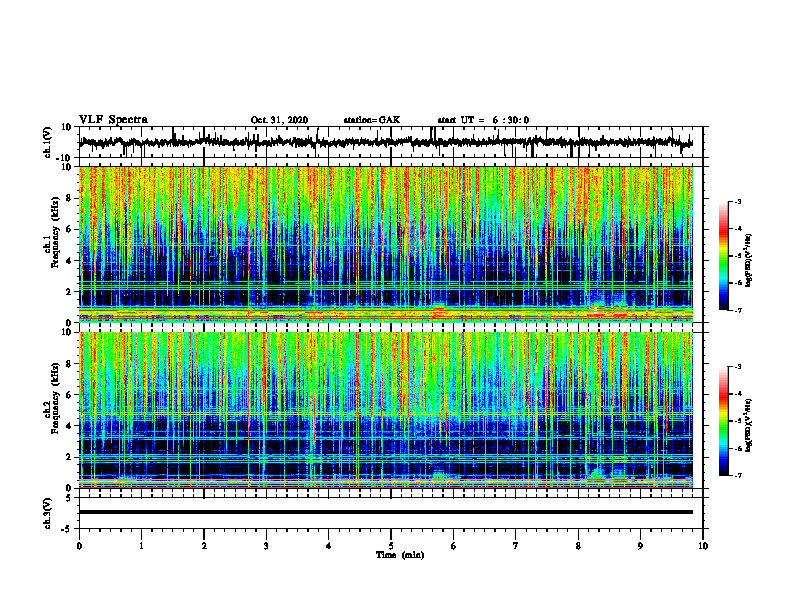The width and height of the screenshot is (792, 612).
Task: Click the ch.2 color bar log(PSD) unit label
Action: click(749, 425)
